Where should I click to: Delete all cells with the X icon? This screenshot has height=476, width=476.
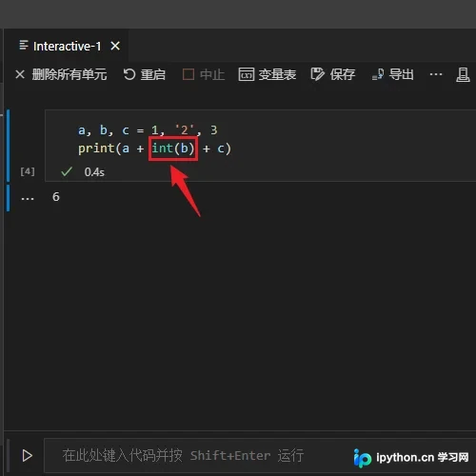20,74
